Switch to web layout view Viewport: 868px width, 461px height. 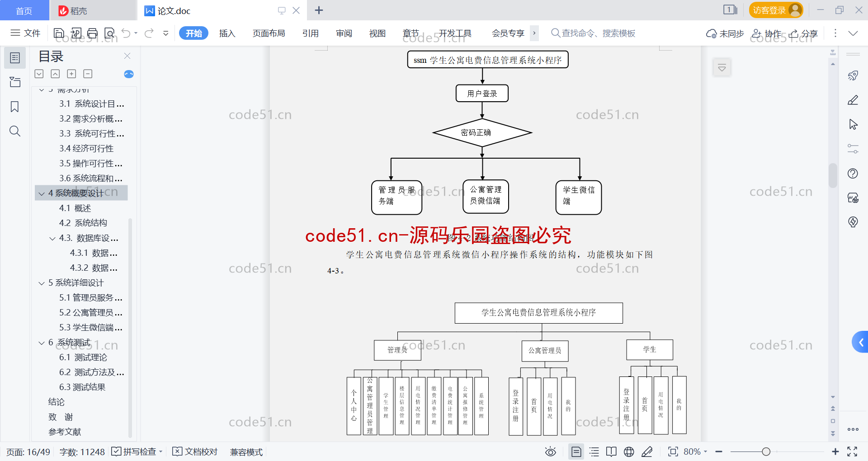(x=629, y=452)
